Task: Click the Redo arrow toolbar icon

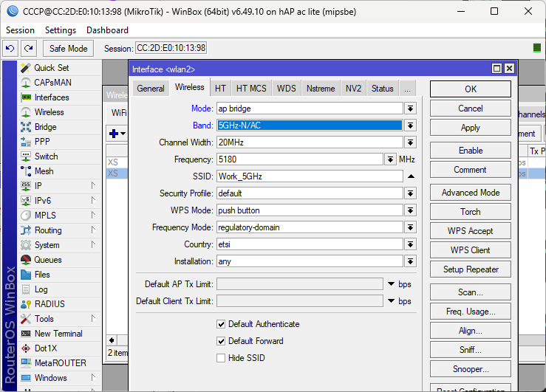Action: (29, 48)
